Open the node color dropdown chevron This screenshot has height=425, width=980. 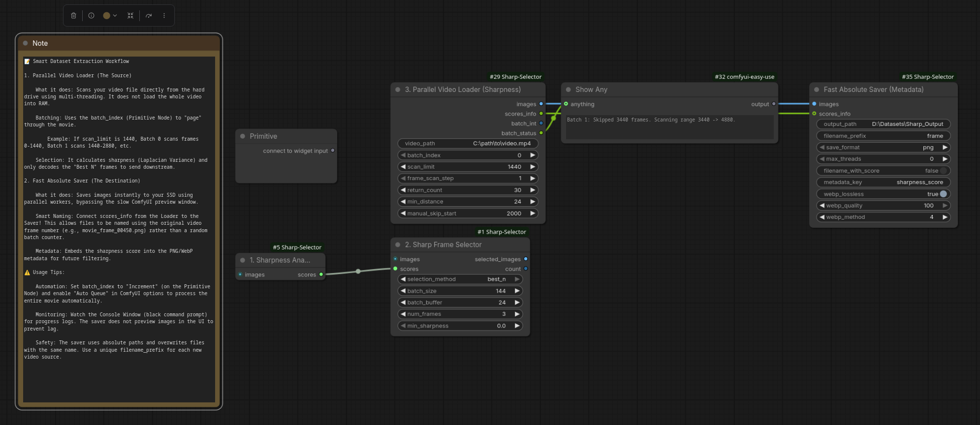[x=115, y=16]
